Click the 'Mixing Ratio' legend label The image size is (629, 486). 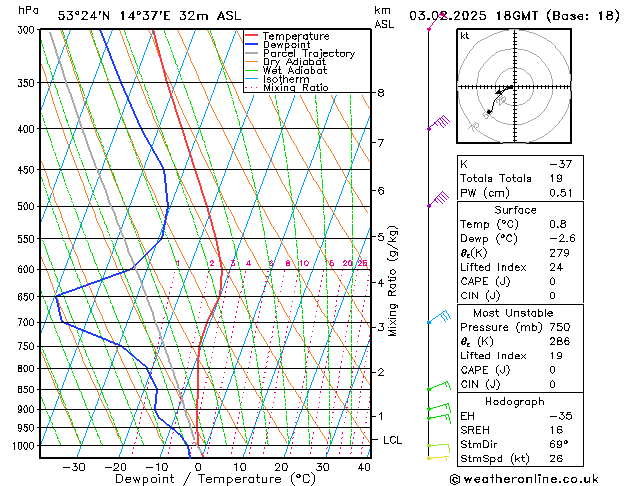296,87
